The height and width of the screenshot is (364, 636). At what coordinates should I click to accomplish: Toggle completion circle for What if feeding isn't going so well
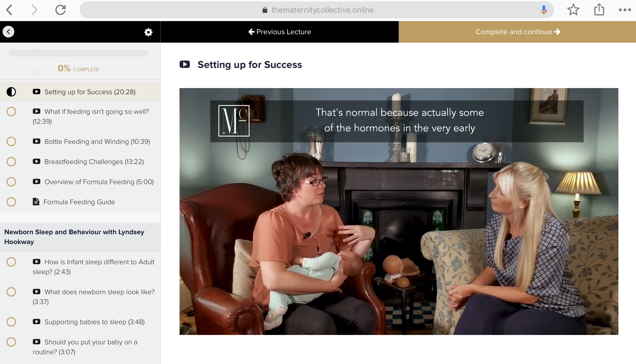(11, 111)
